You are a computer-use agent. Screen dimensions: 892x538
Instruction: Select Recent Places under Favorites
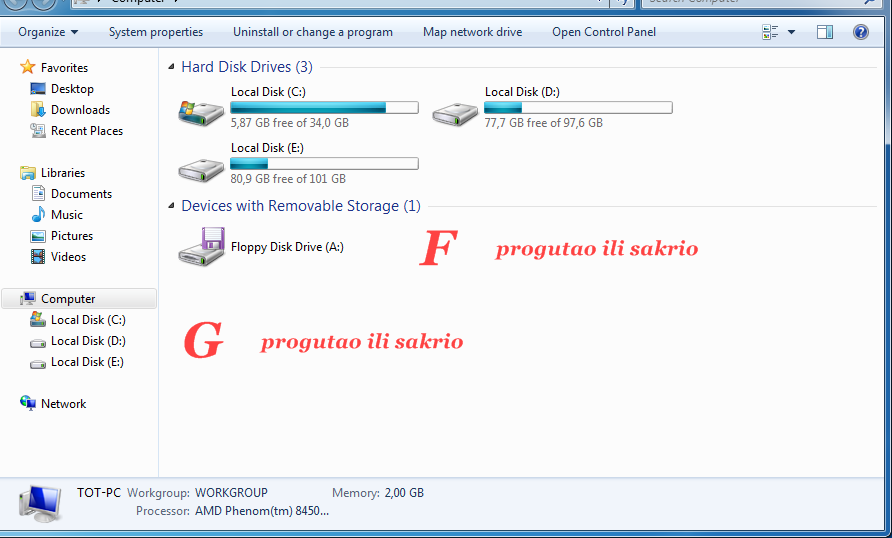(76, 130)
